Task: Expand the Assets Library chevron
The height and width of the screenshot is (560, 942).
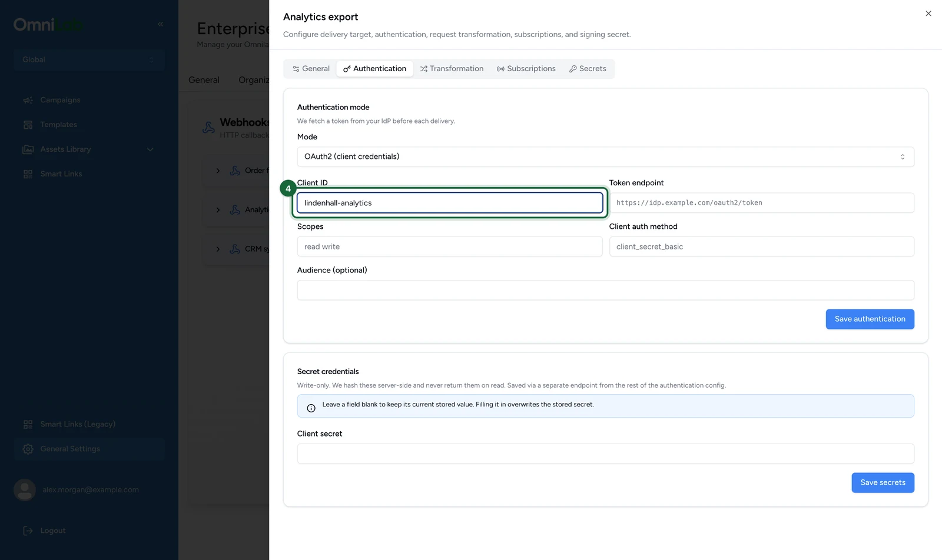Action: (x=150, y=149)
